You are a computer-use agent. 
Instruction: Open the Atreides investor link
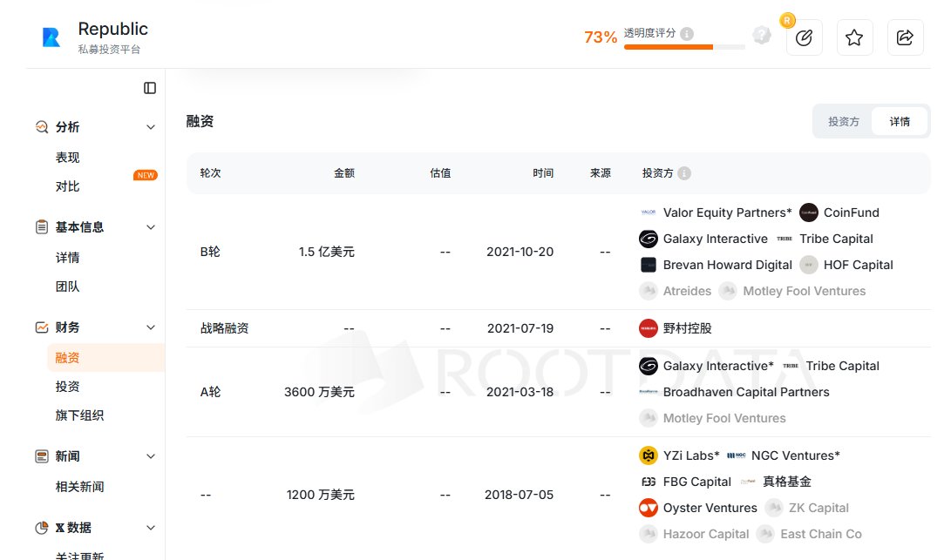coord(687,291)
